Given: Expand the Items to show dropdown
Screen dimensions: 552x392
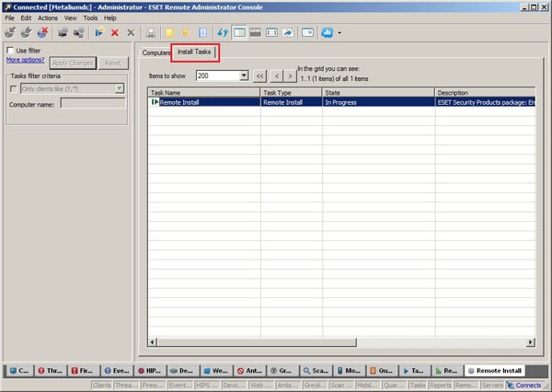Looking at the screenshot, I should coord(244,75).
